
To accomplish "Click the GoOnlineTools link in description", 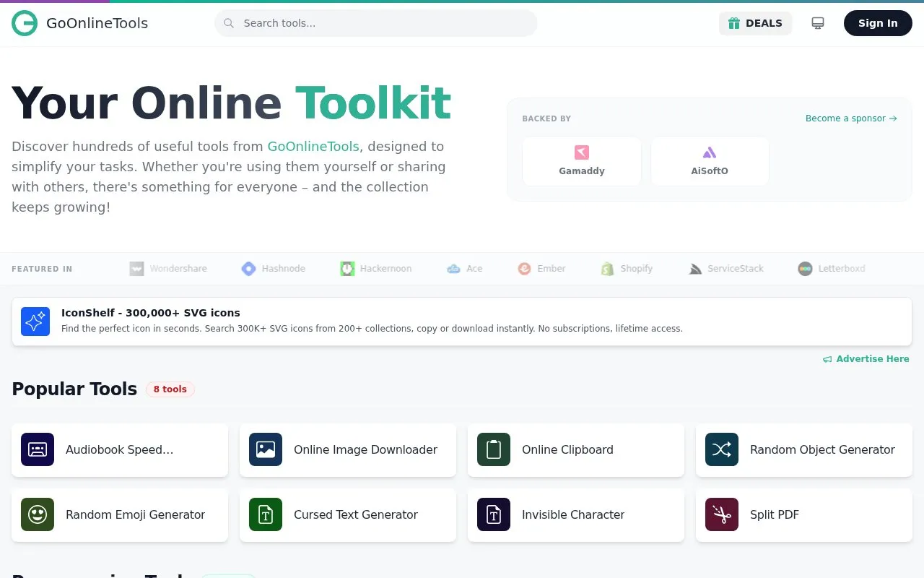I will click(x=313, y=146).
